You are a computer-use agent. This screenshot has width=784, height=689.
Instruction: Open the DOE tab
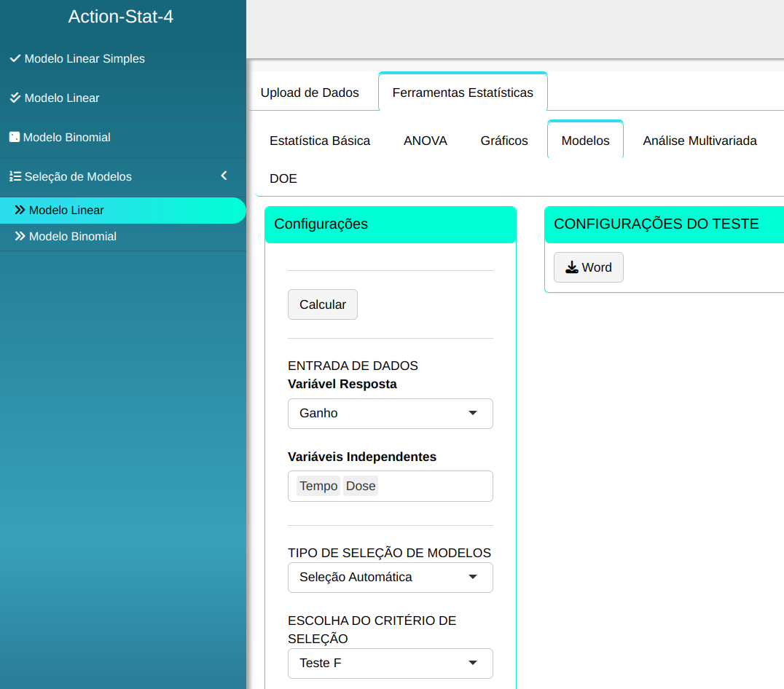[283, 178]
